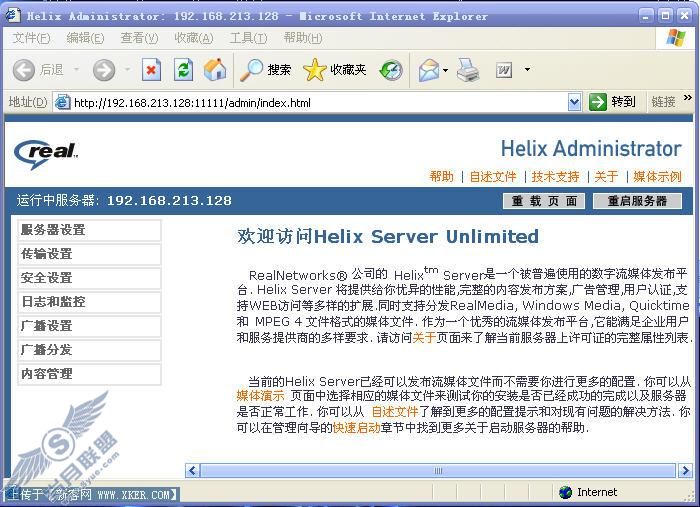The height and width of the screenshot is (507, 700).
Task: Open the 媒体示例 header link
Action: [x=657, y=177]
